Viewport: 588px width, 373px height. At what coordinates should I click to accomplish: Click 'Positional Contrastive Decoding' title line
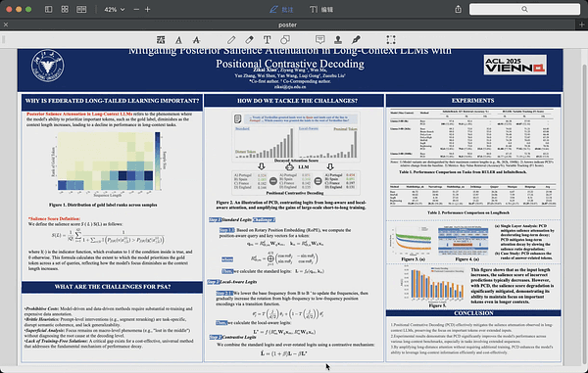[x=290, y=64]
